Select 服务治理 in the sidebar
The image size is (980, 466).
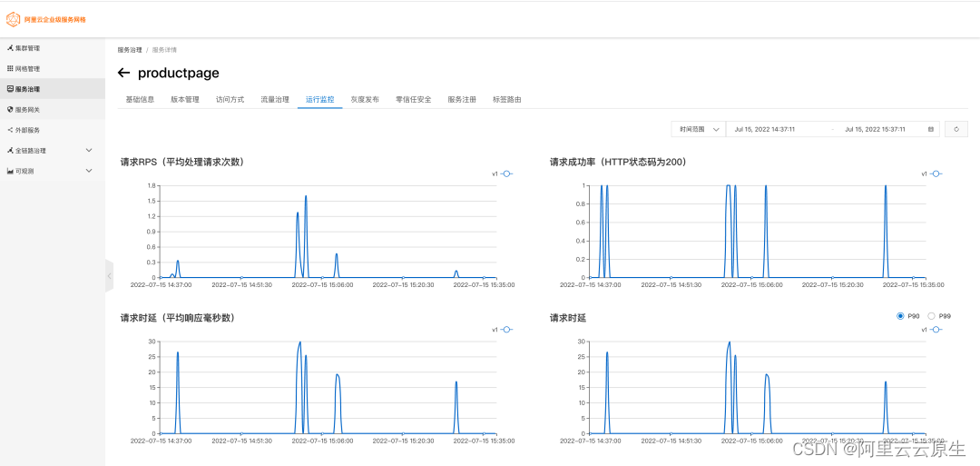coord(53,89)
